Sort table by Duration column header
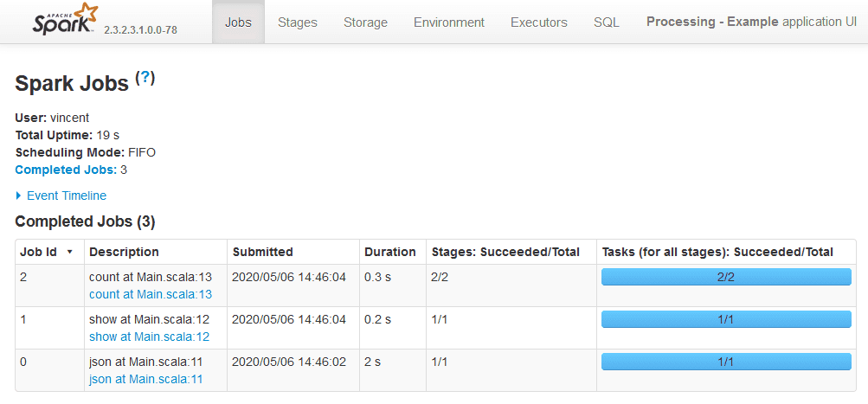Viewport: 868px width, 404px height. (x=389, y=252)
